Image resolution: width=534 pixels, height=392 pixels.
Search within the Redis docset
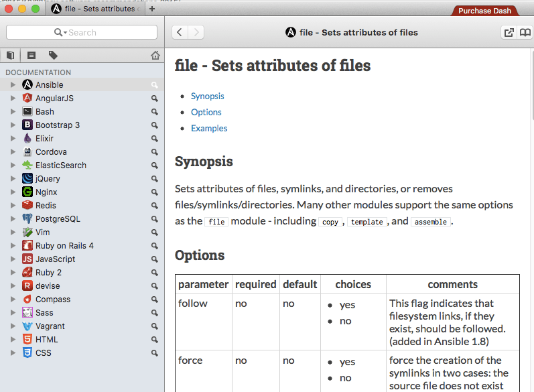tap(155, 206)
